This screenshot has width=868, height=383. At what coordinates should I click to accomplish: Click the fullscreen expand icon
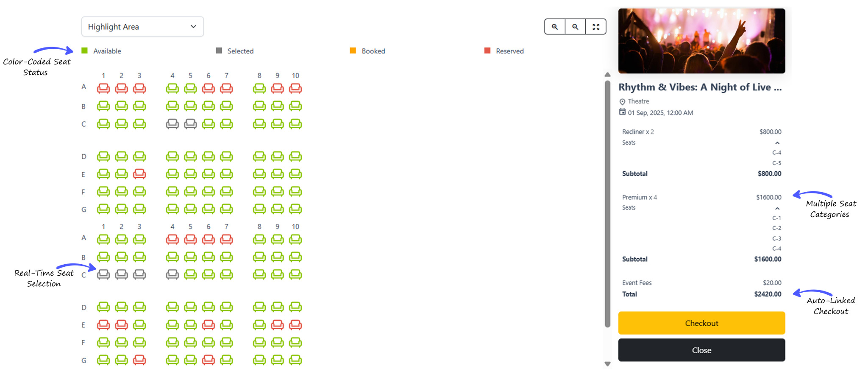point(595,27)
